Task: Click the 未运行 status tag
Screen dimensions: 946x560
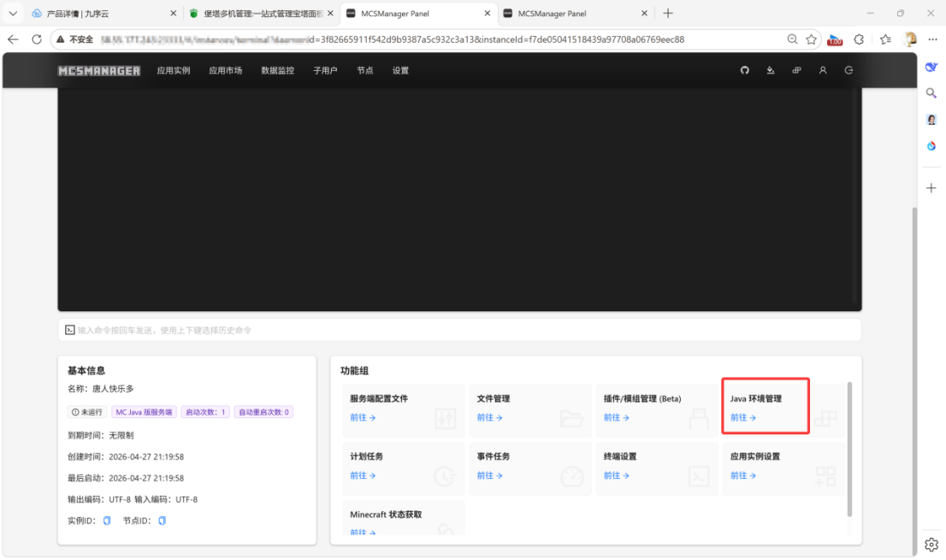Action: click(x=87, y=412)
